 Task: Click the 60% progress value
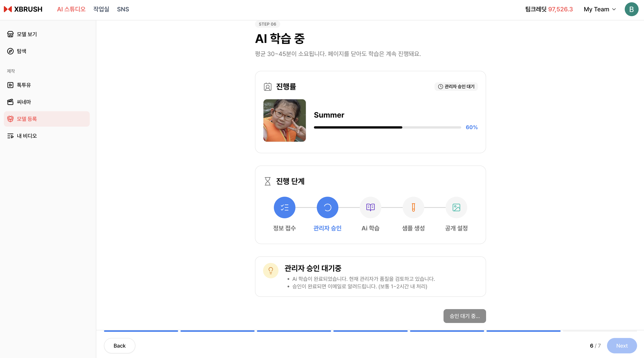click(471, 127)
